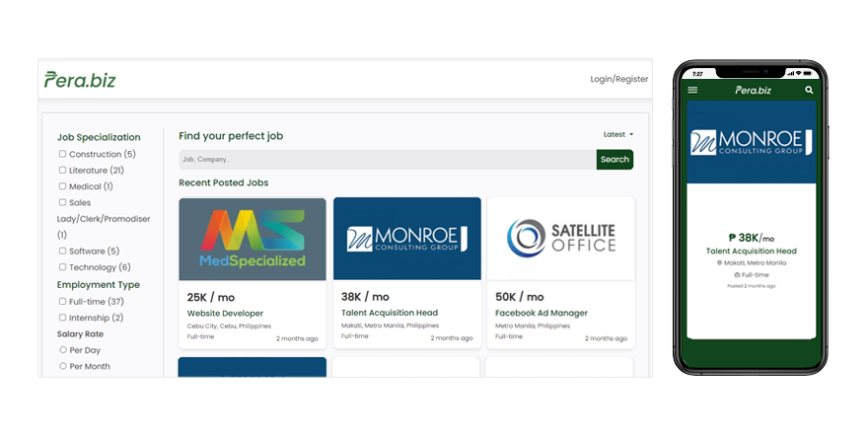Enable the Internship (2) filter
Viewport: 868px width, 435px height.
62,317
